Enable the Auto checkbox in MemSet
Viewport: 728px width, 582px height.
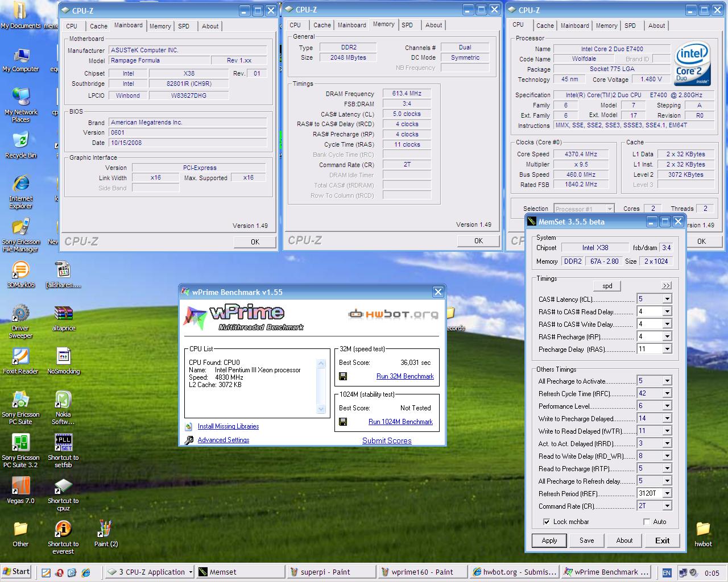tap(647, 522)
